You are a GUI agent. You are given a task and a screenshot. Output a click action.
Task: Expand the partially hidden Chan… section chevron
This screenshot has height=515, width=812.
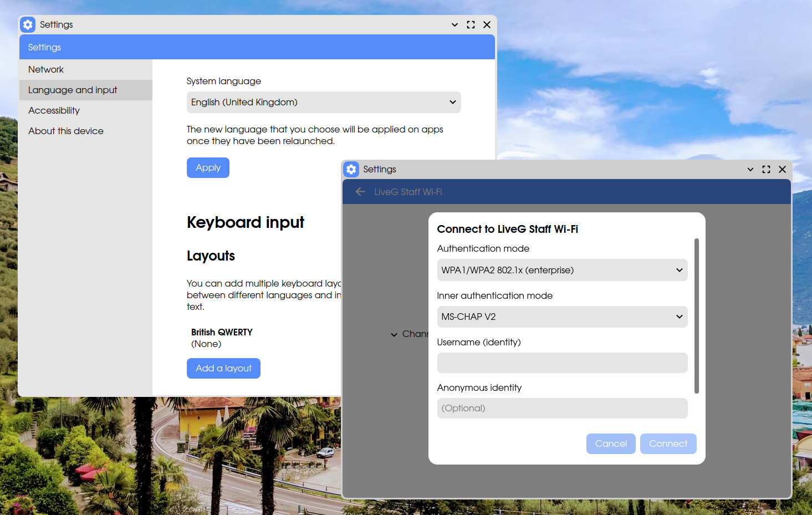(394, 334)
